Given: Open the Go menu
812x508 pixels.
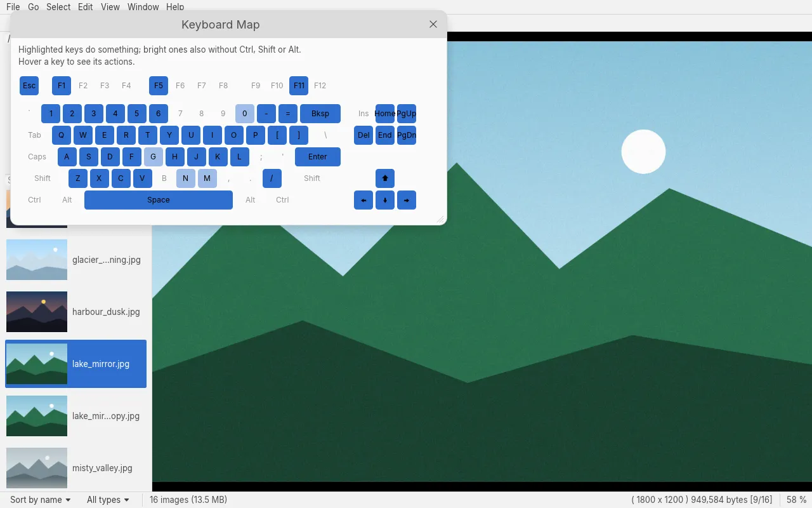Looking at the screenshot, I should coord(34,7).
